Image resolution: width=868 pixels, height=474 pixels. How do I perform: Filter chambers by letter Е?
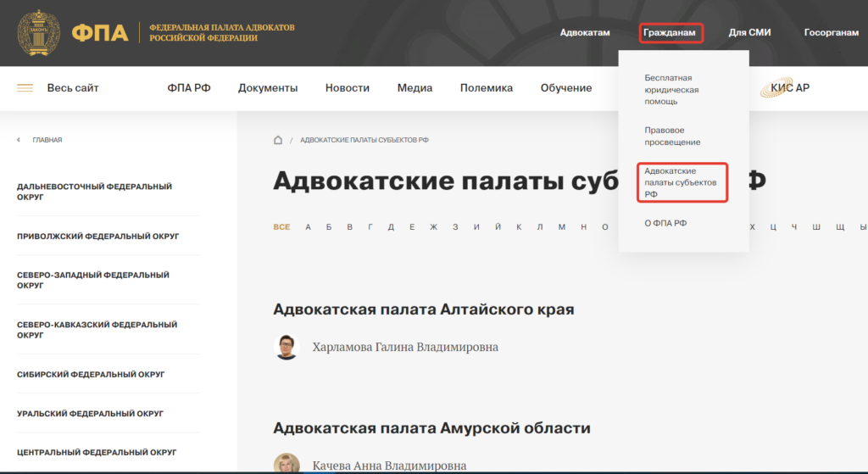pos(412,227)
